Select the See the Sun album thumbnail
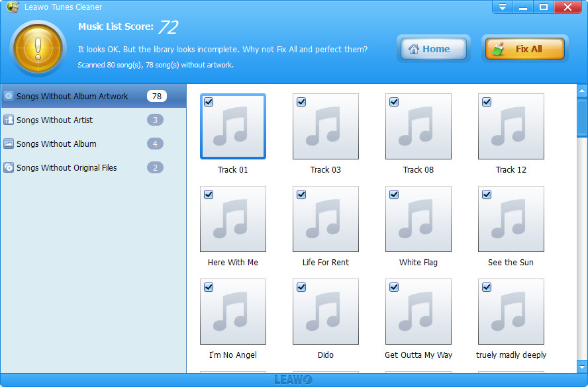This screenshot has height=387, width=588. (511, 219)
